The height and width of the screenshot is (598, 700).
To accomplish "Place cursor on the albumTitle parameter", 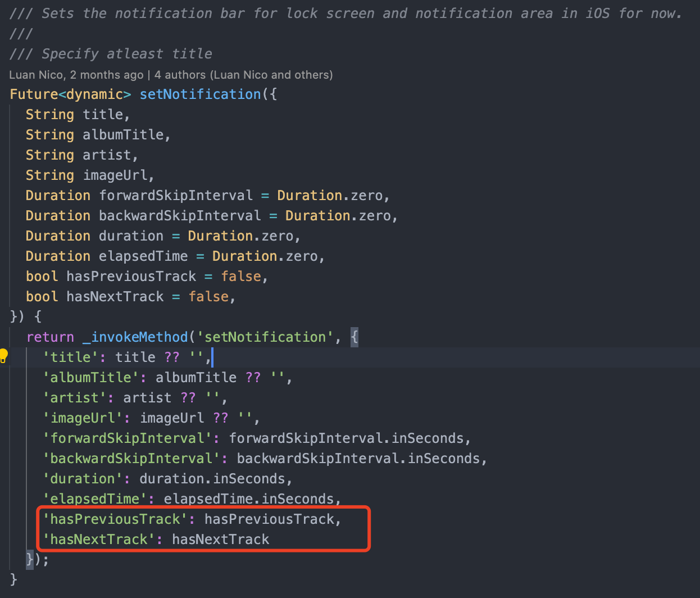I will [x=124, y=134].
